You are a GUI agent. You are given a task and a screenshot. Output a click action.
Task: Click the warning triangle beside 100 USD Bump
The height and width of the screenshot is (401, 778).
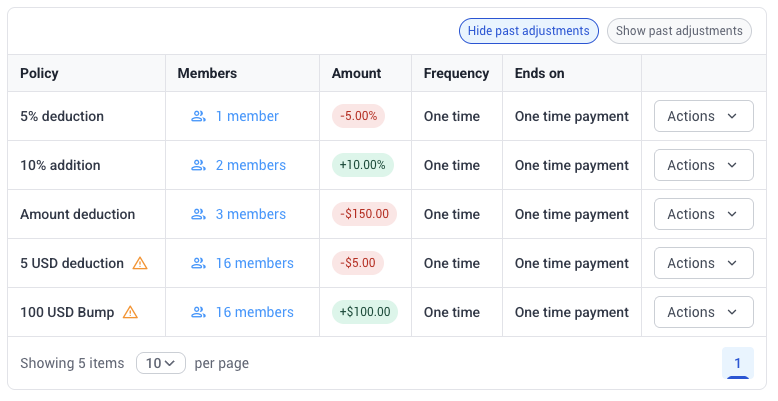tap(130, 312)
